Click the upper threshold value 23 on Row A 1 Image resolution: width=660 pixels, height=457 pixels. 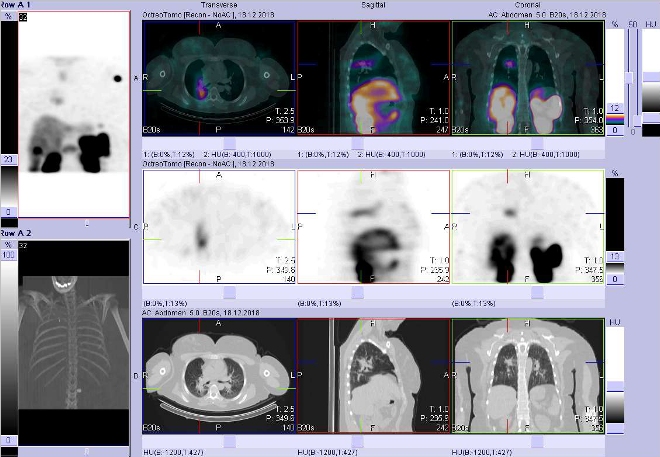7,160
